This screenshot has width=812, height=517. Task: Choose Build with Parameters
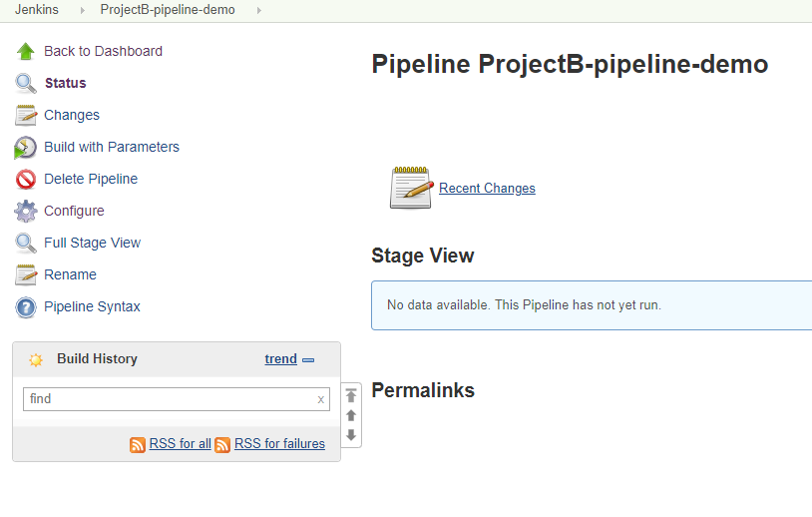point(112,147)
